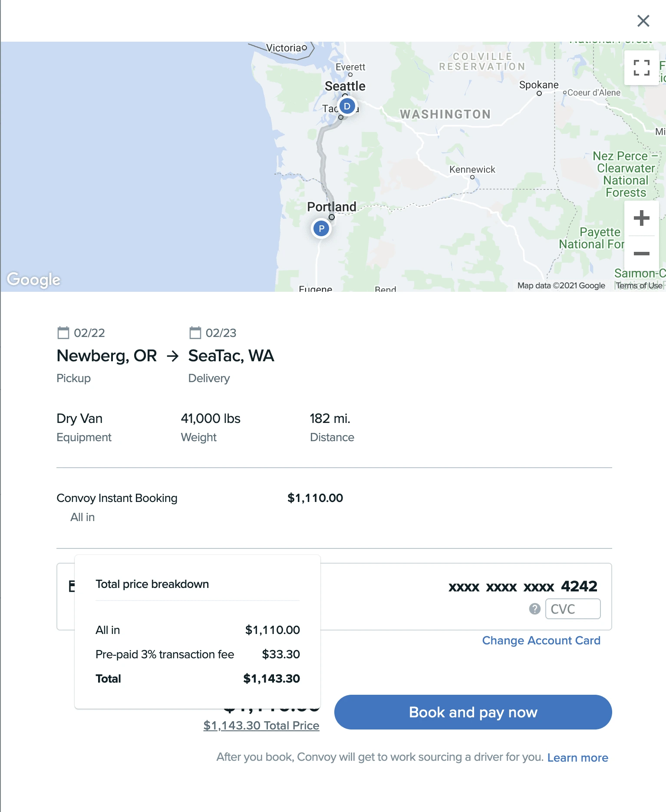Click the Spokane label on the map
The height and width of the screenshot is (812, 666).
539,85
